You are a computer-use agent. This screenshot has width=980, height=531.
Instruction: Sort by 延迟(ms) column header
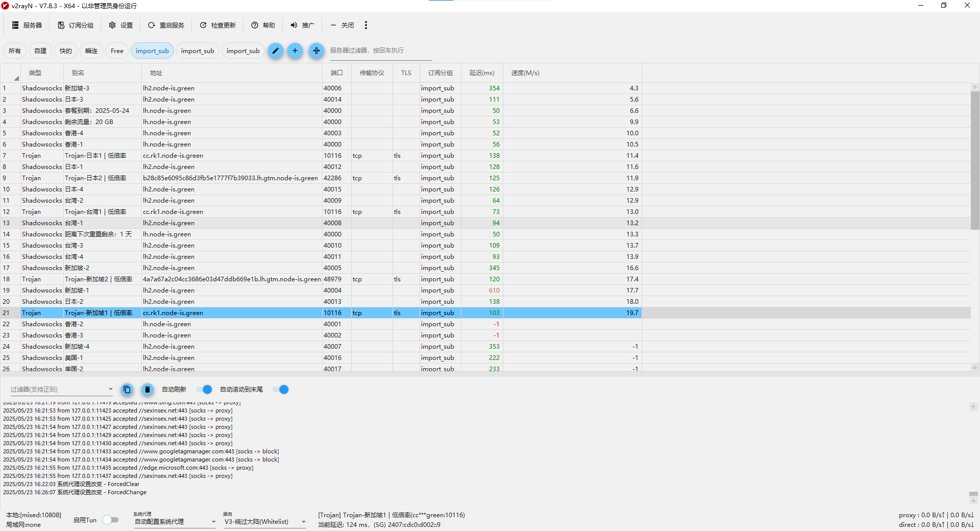pyautogui.click(x=482, y=73)
